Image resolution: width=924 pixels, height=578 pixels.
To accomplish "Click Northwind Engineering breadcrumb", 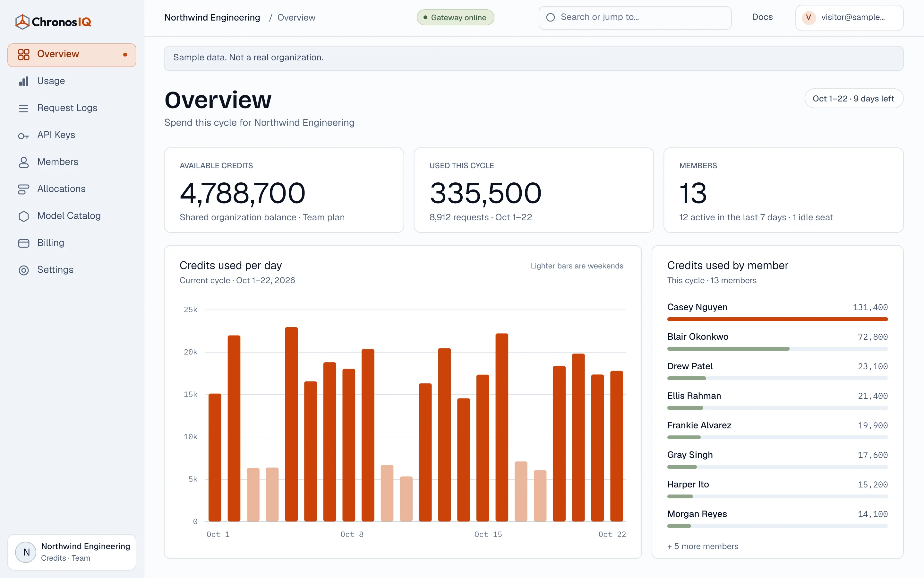I will 212,18.
